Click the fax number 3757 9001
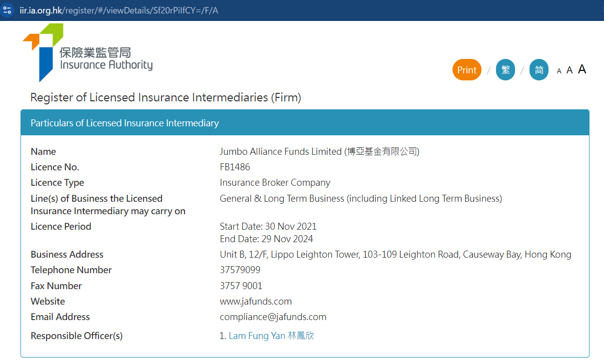 tap(241, 286)
